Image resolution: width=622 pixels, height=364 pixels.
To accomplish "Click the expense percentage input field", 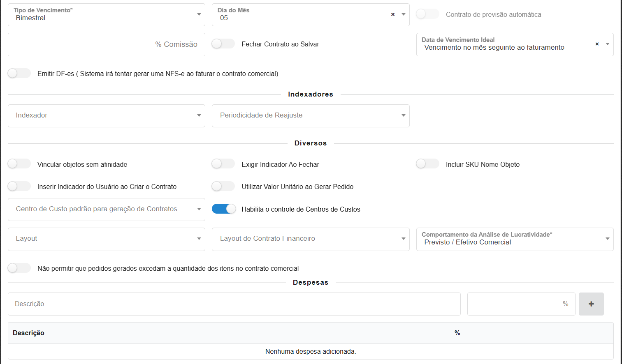I will point(521,304).
